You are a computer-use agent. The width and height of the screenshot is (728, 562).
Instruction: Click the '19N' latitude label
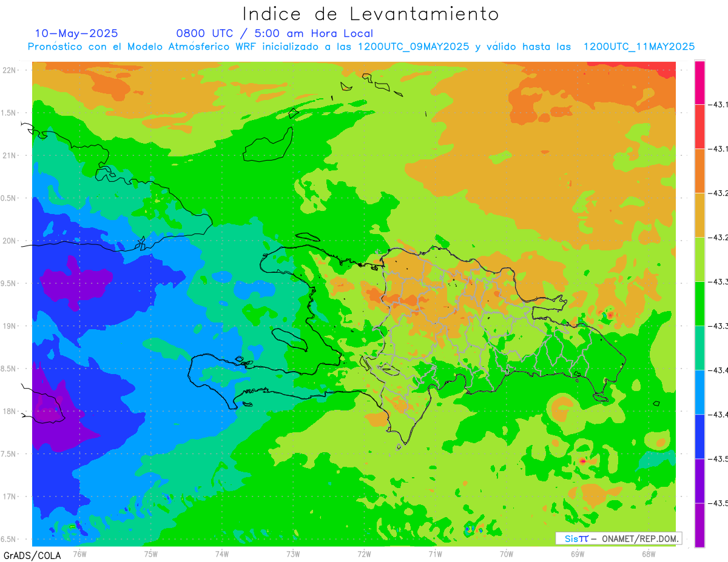[x=9, y=326]
